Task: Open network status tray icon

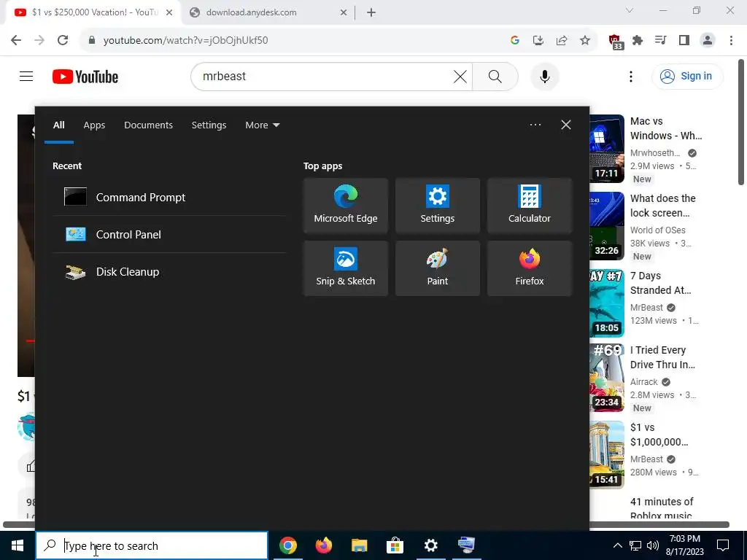Action: pos(635,545)
